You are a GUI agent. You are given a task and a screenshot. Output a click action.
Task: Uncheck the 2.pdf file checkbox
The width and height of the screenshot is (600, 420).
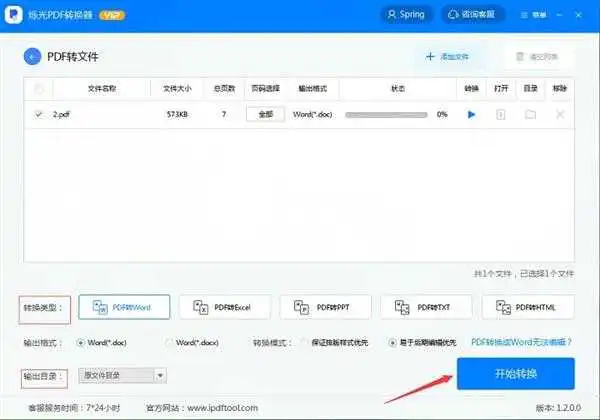tap(39, 115)
